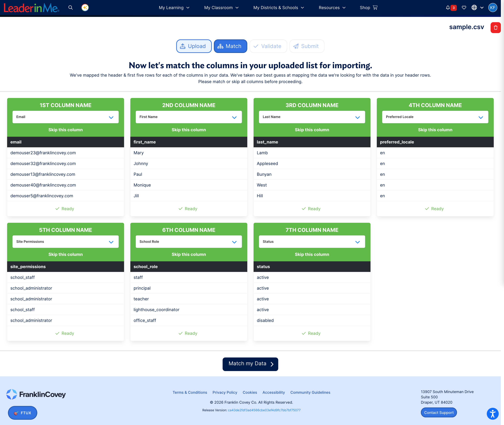Image resolution: width=504 pixels, height=425 pixels.
Task: Open the Preferred Locale mapping dropdown
Action: (x=435, y=117)
